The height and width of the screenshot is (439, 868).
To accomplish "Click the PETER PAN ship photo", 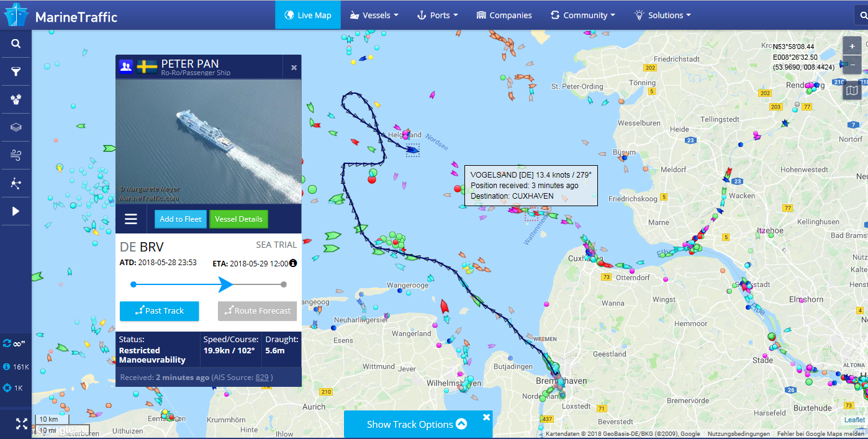I will pos(209,141).
